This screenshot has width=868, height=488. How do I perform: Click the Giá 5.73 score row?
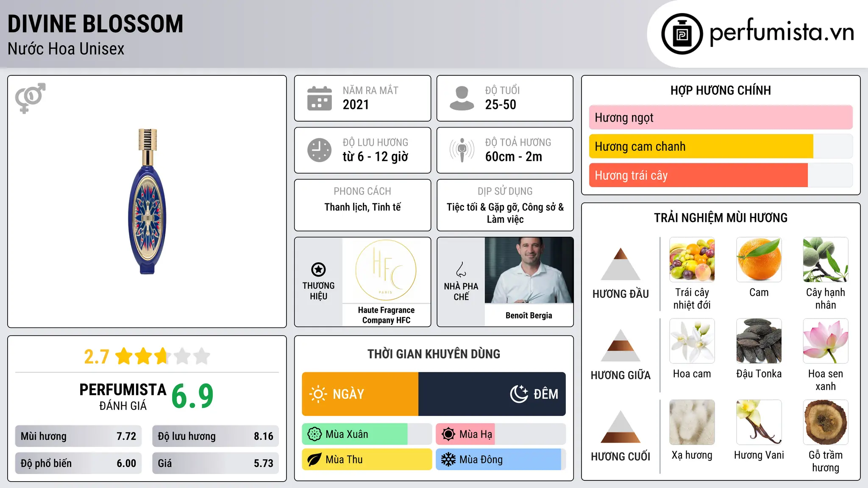[216, 463]
